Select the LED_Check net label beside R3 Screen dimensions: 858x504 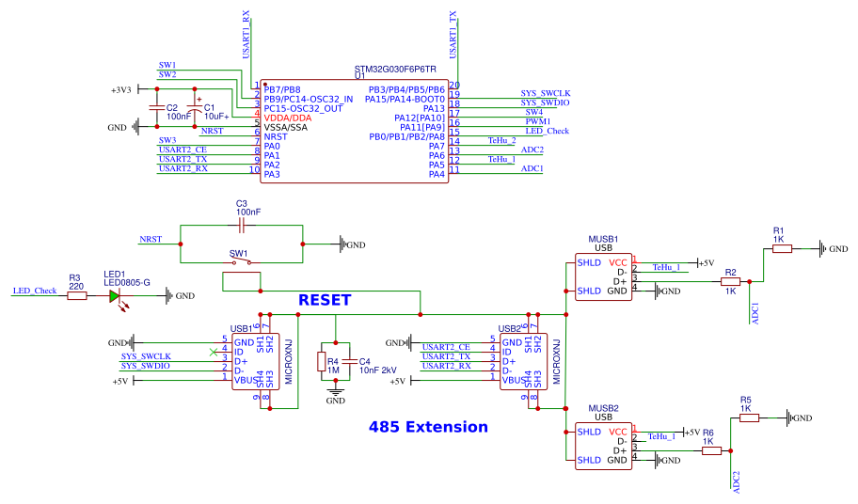[35, 291]
